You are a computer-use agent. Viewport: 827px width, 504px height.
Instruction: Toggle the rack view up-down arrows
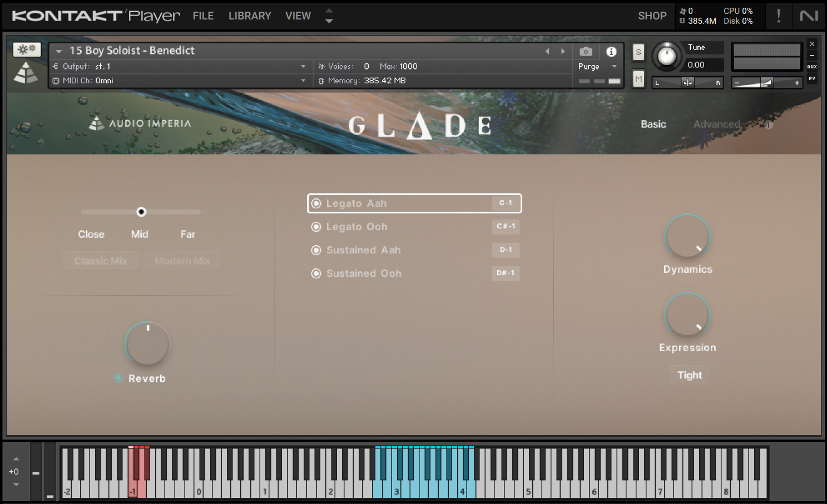[x=329, y=16]
